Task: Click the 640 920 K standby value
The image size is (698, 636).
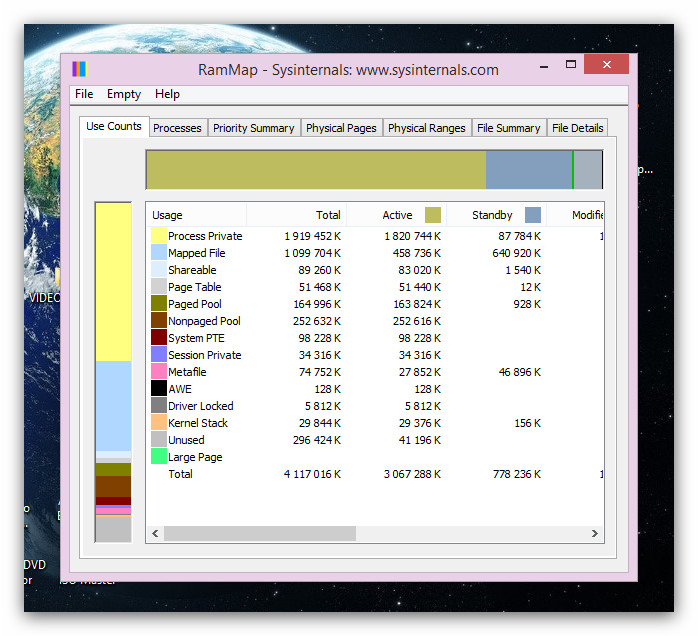Action: coord(516,253)
